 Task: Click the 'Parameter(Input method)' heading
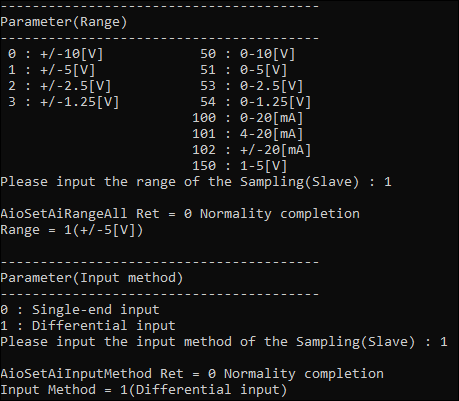(x=92, y=278)
